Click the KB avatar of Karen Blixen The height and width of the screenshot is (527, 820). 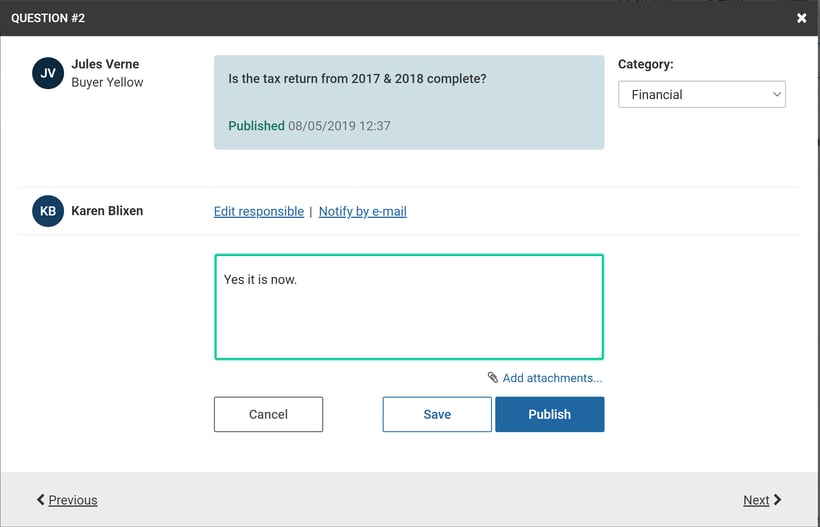(x=48, y=211)
